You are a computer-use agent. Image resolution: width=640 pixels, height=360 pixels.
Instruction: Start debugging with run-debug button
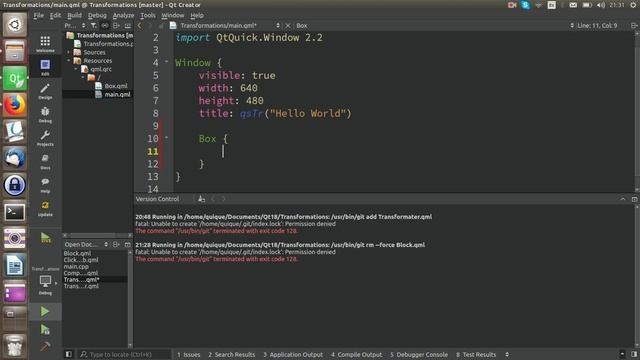pyautogui.click(x=45, y=329)
